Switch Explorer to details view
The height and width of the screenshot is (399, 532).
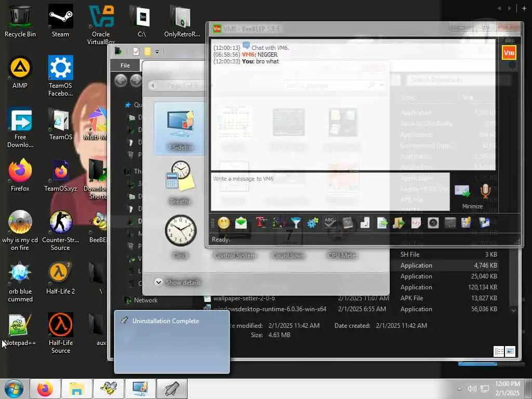[x=499, y=351]
